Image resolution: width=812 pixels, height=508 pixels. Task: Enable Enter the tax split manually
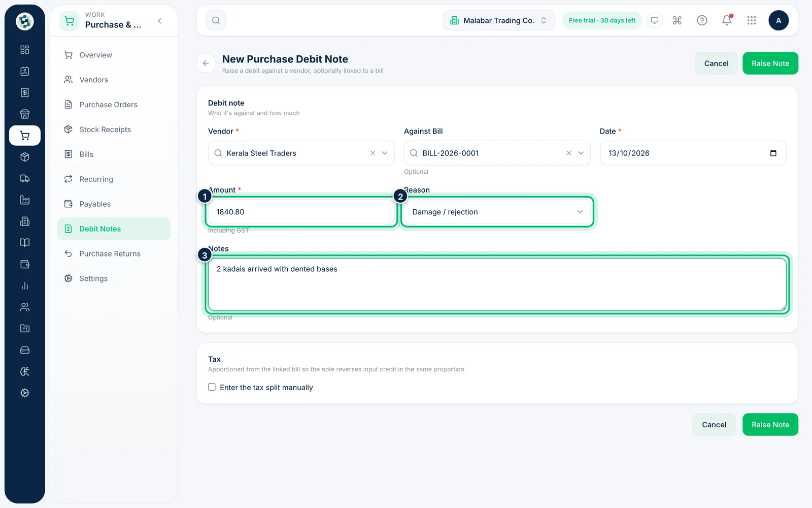pos(212,387)
